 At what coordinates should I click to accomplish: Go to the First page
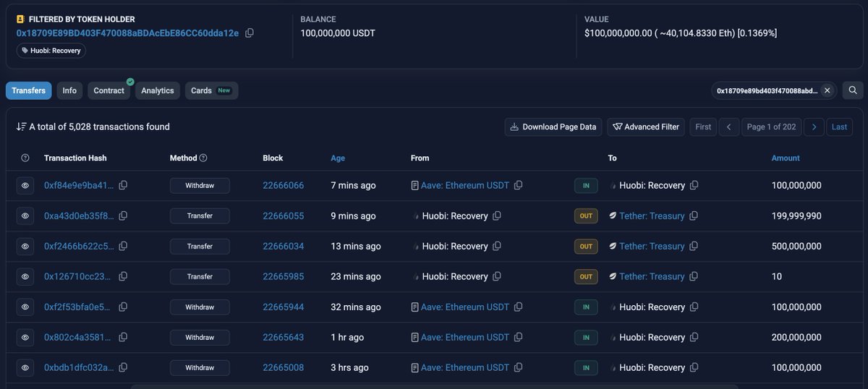coord(703,127)
